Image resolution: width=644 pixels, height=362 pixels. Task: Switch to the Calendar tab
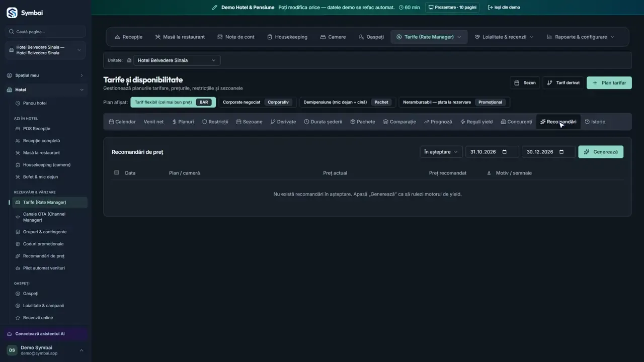pyautogui.click(x=122, y=122)
